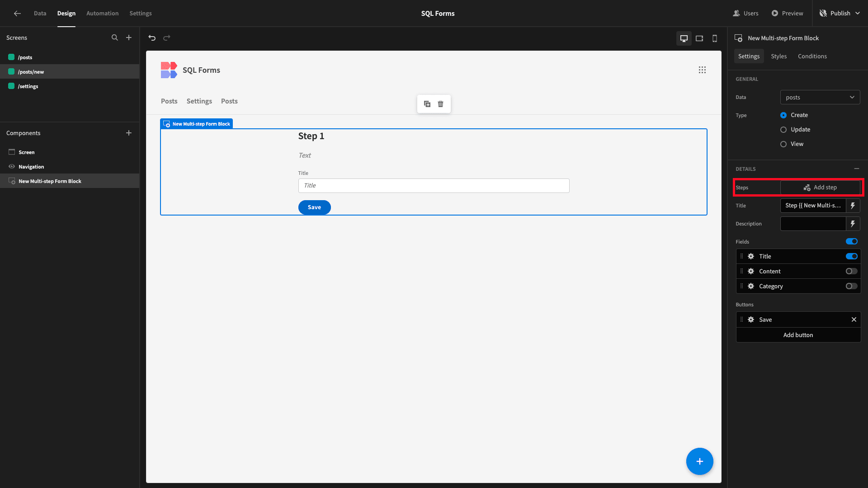Image resolution: width=868 pixels, height=488 pixels.
Task: Click the duplicate form block icon
Action: (x=427, y=103)
